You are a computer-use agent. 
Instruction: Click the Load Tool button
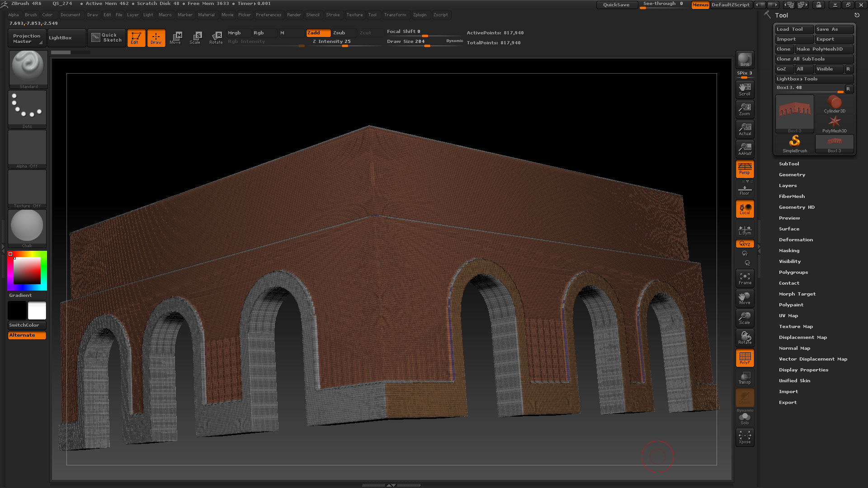[x=794, y=29]
